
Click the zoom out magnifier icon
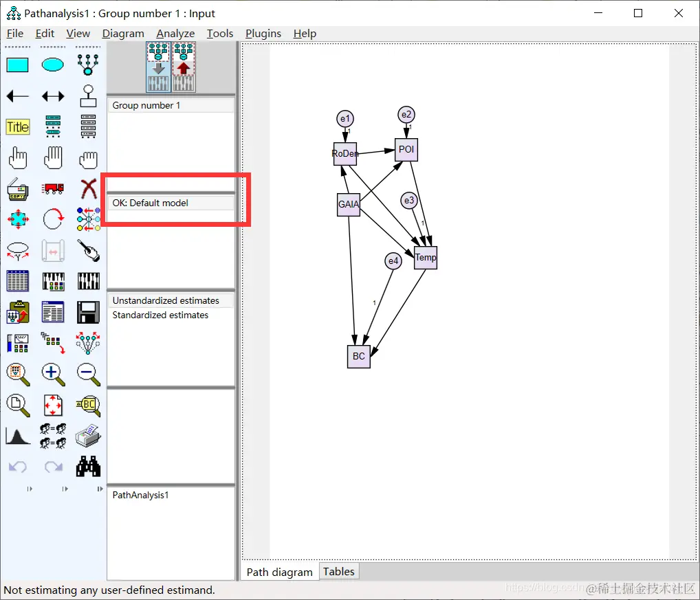tap(88, 375)
